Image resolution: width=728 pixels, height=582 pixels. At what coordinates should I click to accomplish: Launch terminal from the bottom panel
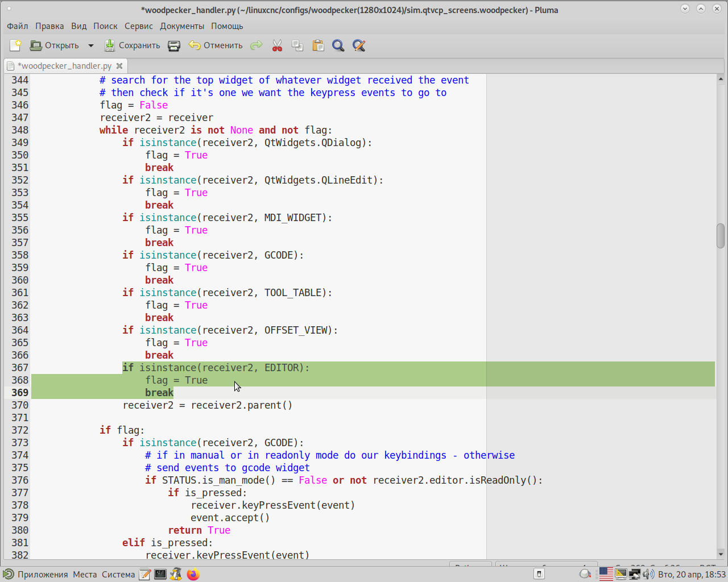pyautogui.click(x=160, y=575)
